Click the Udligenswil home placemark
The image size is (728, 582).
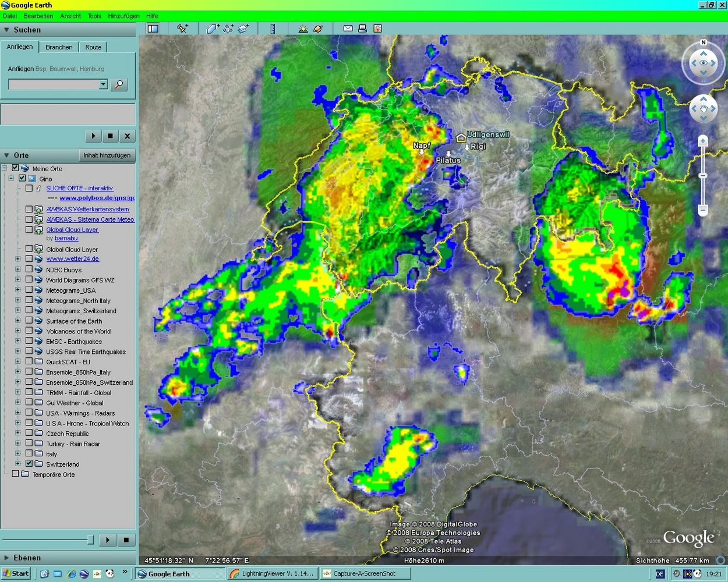coord(461,137)
